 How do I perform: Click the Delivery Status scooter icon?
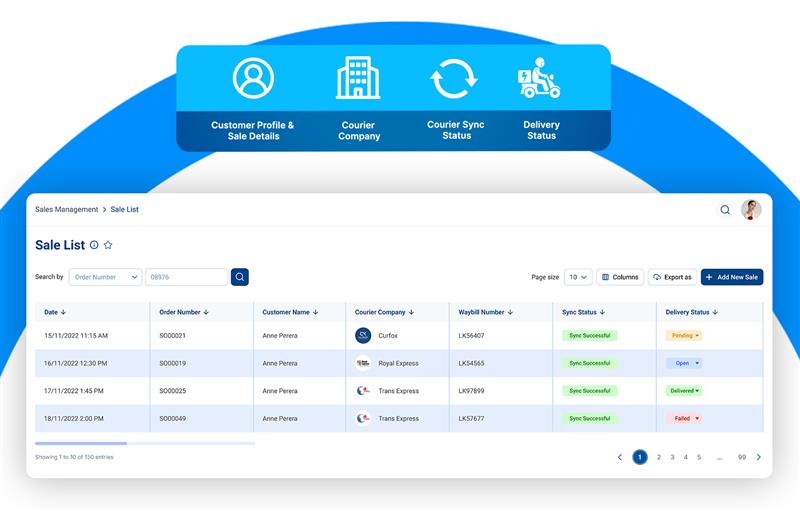539,78
